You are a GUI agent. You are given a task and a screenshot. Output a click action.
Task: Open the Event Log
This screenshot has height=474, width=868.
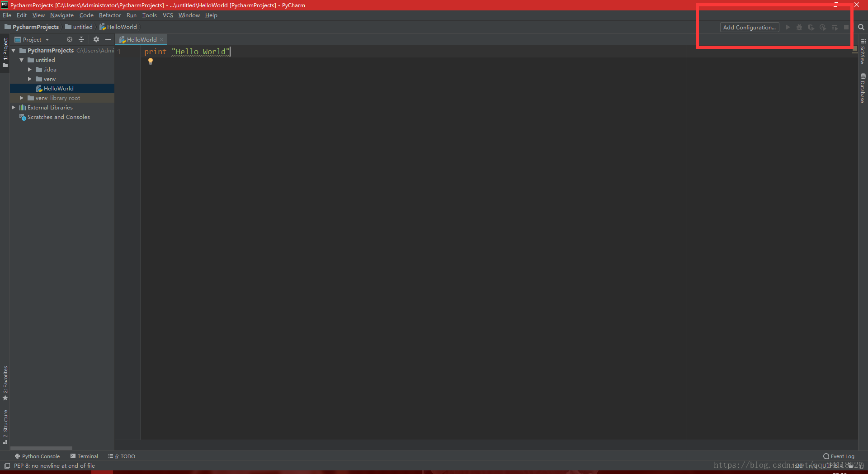click(x=839, y=456)
